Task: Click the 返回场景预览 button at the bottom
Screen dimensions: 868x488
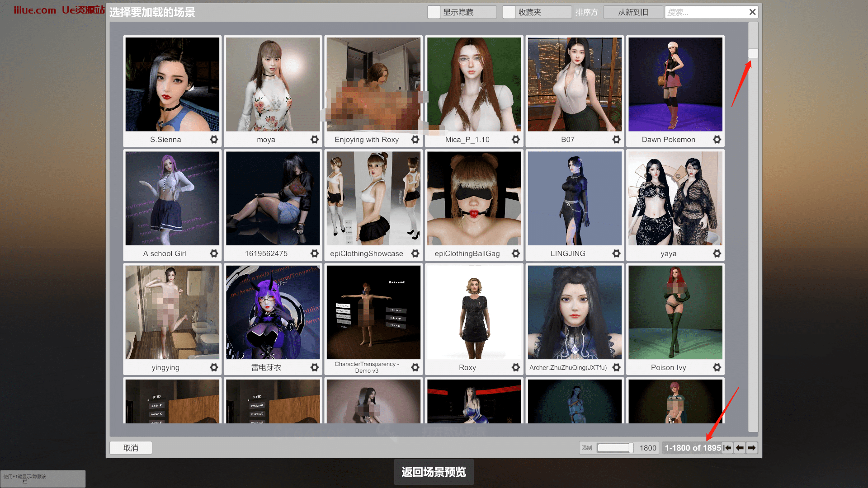Action: point(434,471)
